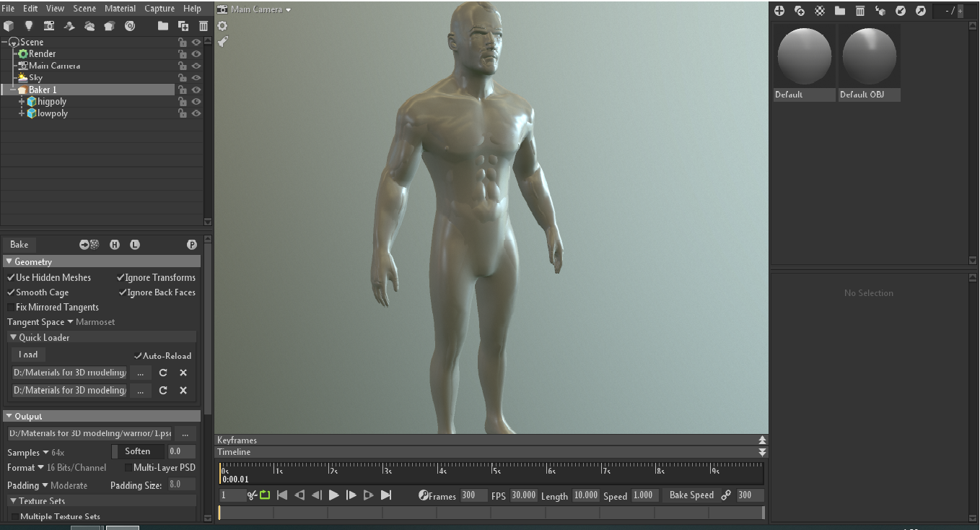Image resolution: width=980 pixels, height=530 pixels.
Task: Open the Help menu
Action: click(192, 9)
